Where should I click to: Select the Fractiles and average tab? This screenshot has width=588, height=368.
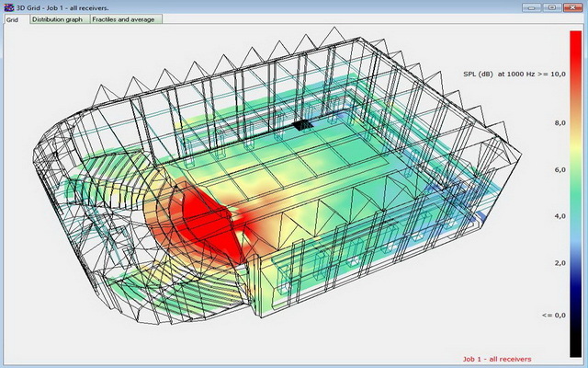coord(126,19)
